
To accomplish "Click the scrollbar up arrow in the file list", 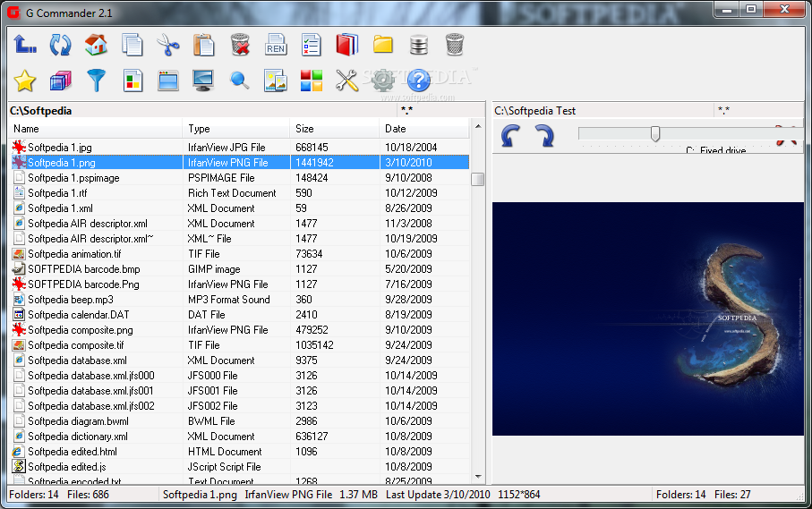I will coord(478,127).
